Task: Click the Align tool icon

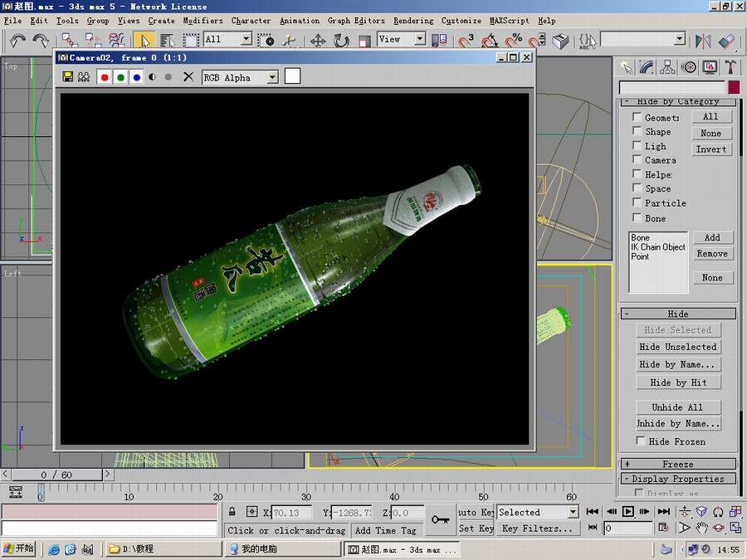Action: coord(726,41)
